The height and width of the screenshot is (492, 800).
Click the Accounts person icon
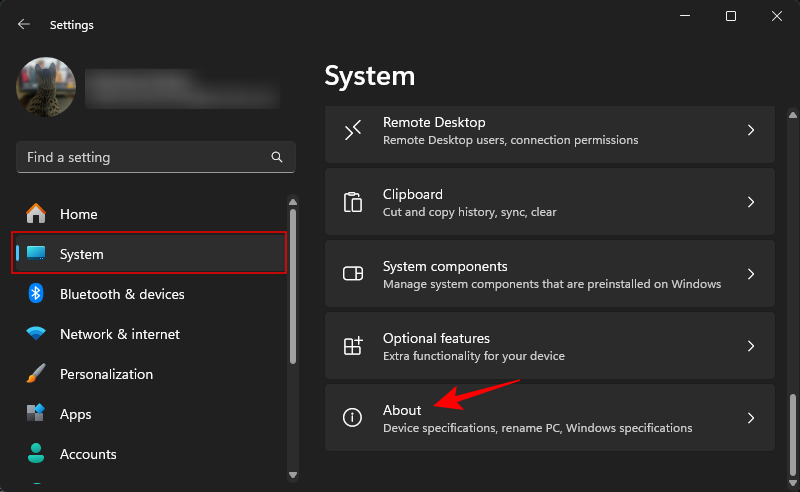pyautogui.click(x=36, y=454)
